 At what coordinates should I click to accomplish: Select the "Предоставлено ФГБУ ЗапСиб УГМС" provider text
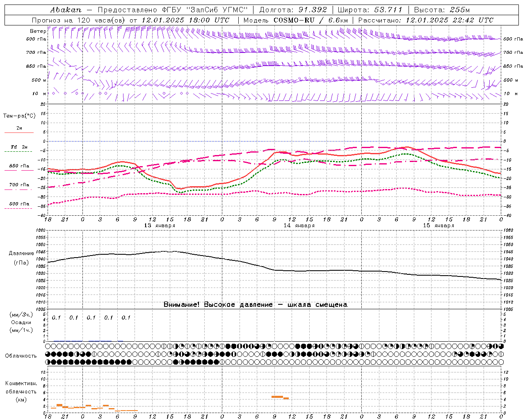[173, 10]
